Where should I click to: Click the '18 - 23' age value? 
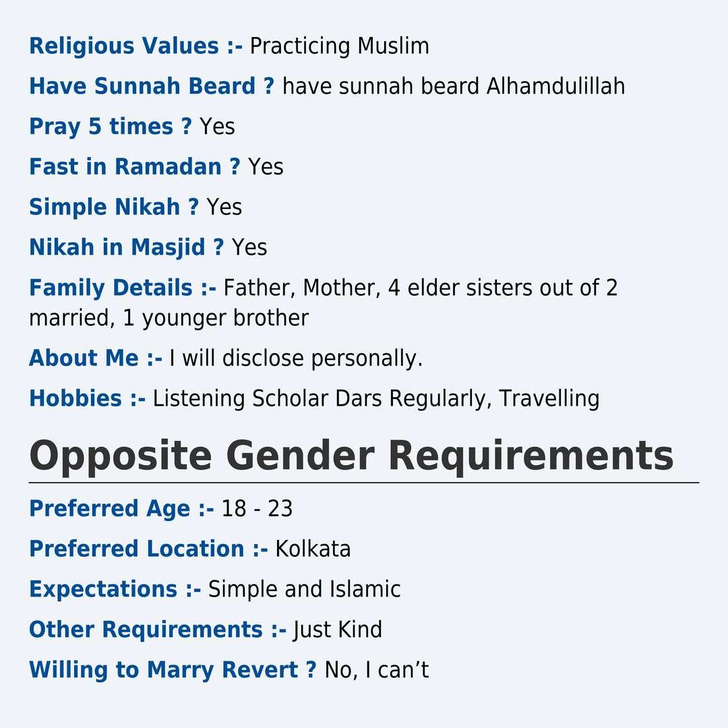pos(257,508)
